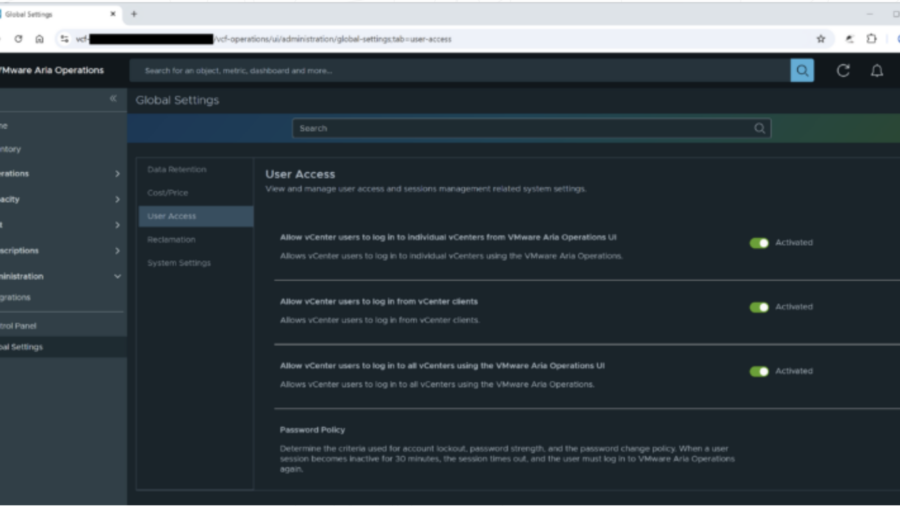Toggle vCenter login to all vCenters
This screenshot has width=900, height=506.
tap(759, 372)
